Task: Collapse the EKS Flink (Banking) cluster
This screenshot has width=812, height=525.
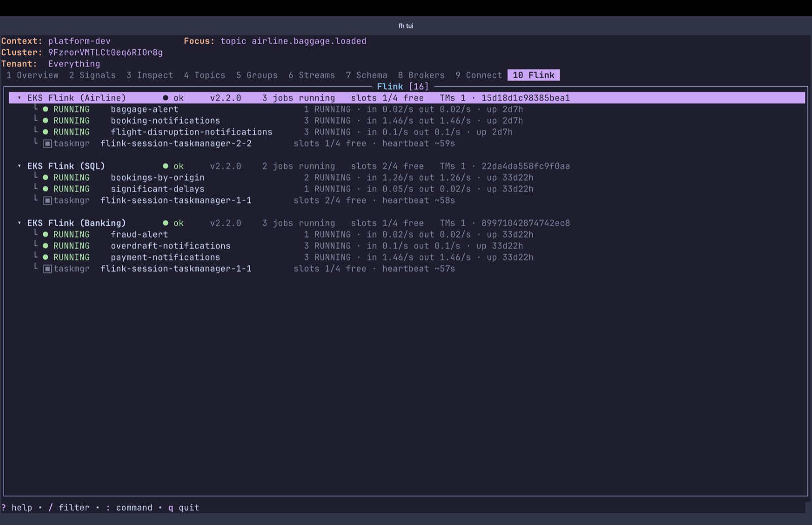Action: point(19,223)
